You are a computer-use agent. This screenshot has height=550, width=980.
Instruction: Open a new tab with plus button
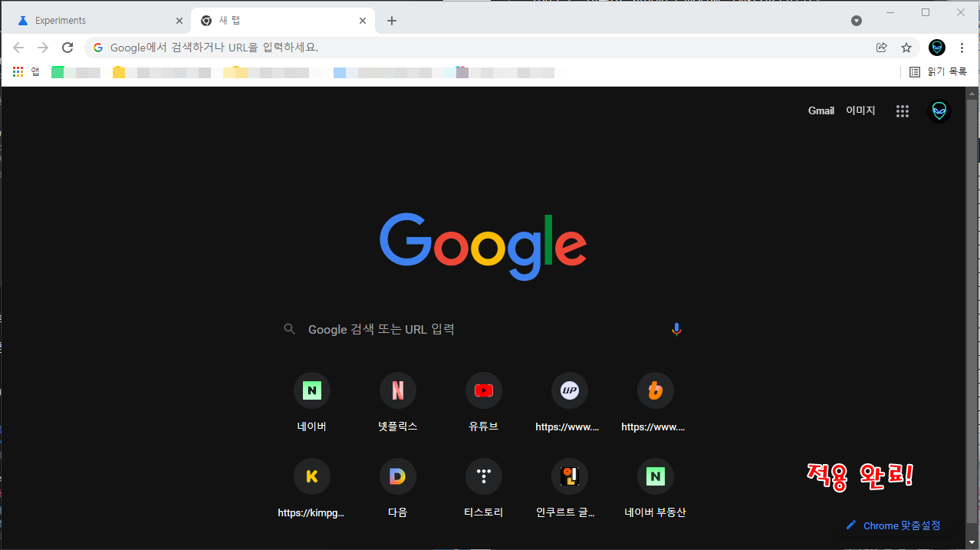click(392, 21)
